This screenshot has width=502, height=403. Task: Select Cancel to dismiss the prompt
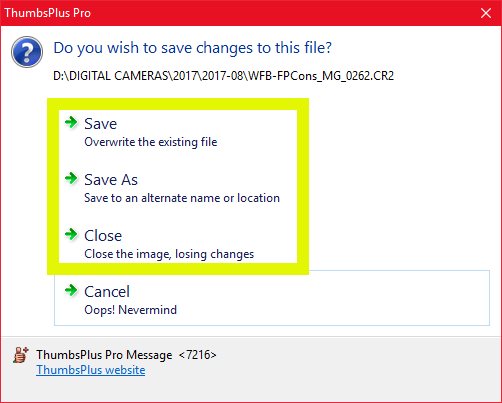272,299
